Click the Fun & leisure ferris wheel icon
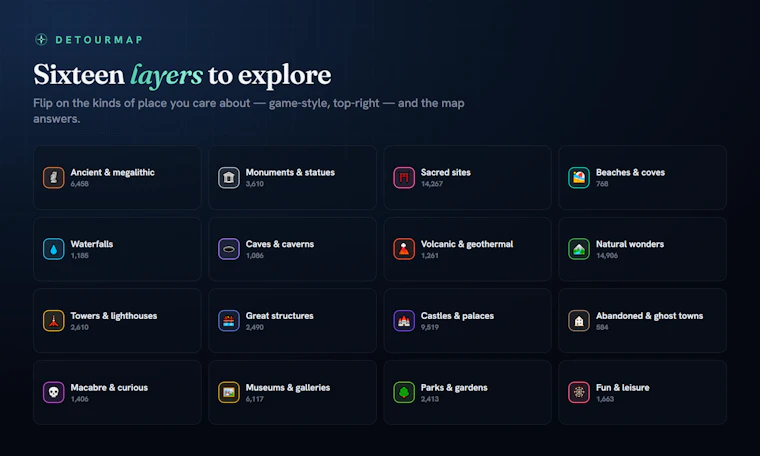Image resolution: width=760 pixels, height=456 pixels. click(579, 393)
